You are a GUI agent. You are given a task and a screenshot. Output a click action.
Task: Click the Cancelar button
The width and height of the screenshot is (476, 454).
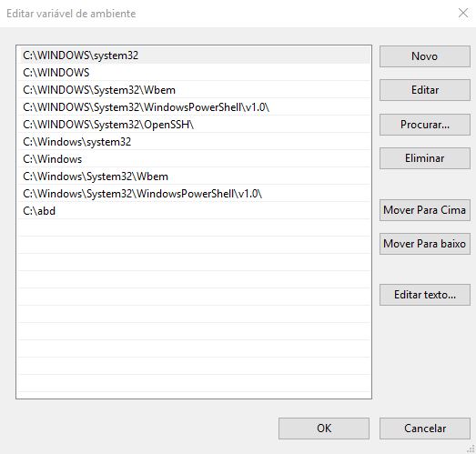(425, 429)
